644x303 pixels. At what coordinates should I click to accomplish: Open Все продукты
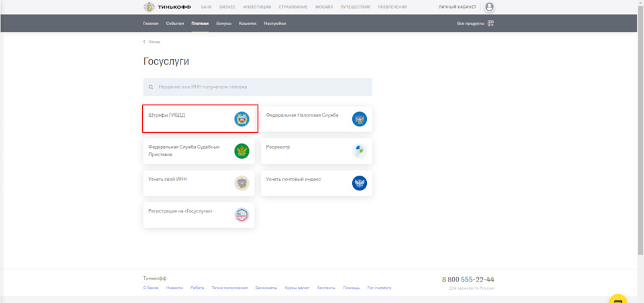(471, 23)
